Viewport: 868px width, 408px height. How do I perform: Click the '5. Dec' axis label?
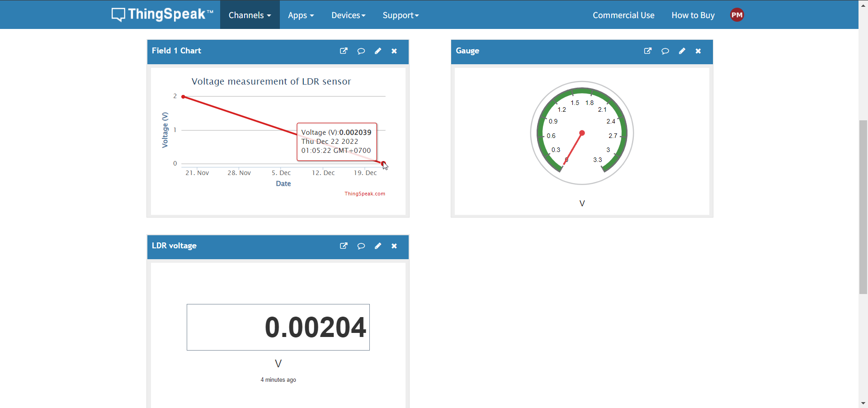click(281, 173)
